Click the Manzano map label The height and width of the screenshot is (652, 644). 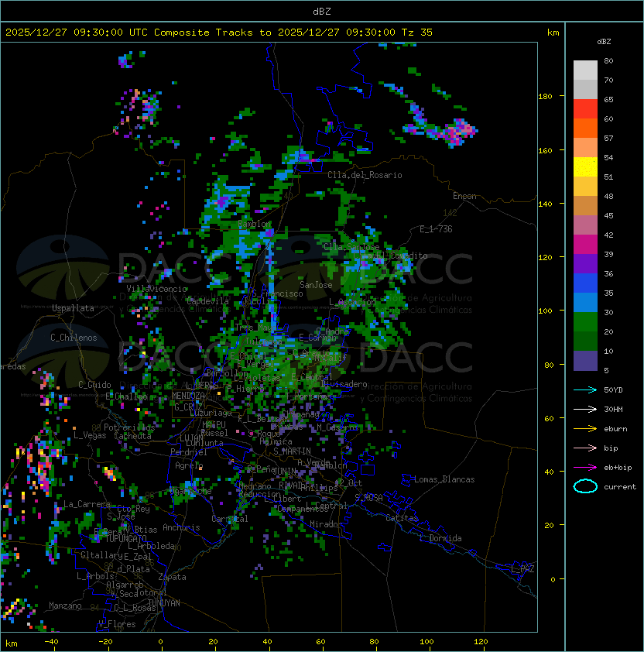(65, 606)
